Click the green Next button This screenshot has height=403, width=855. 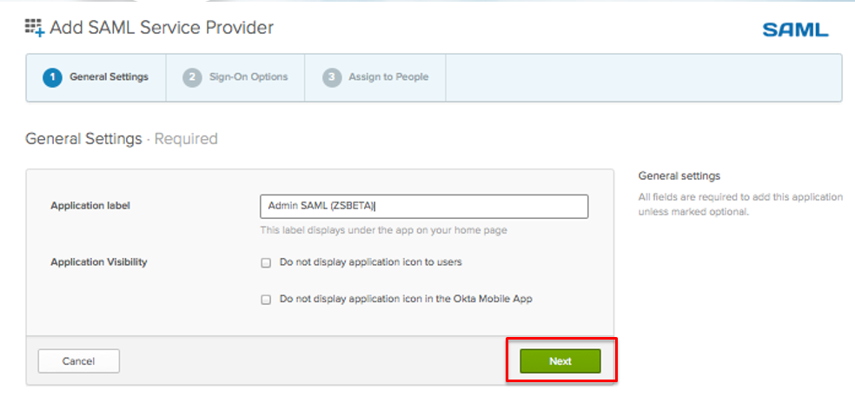(560, 361)
